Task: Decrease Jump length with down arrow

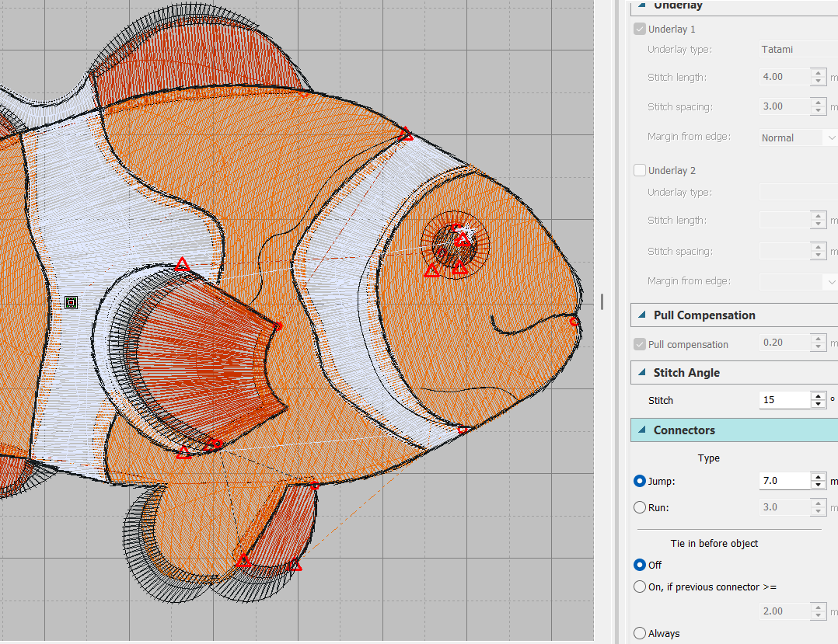Action: pos(819,485)
